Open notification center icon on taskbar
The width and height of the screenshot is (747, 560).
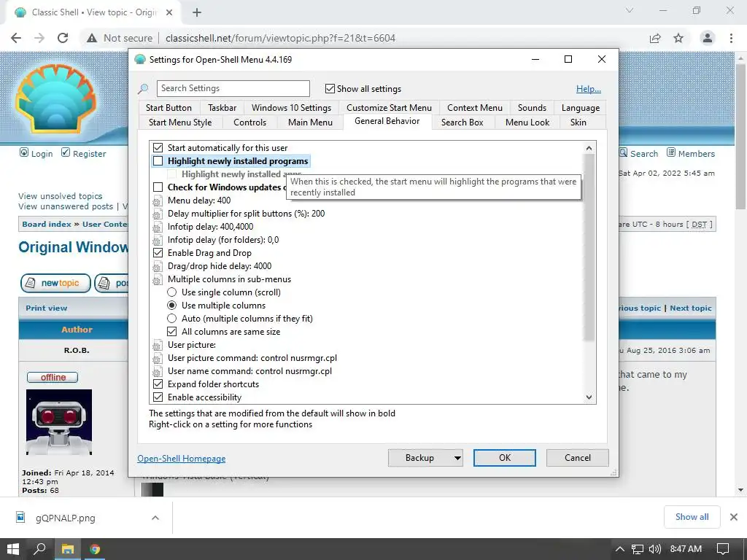coord(723,549)
